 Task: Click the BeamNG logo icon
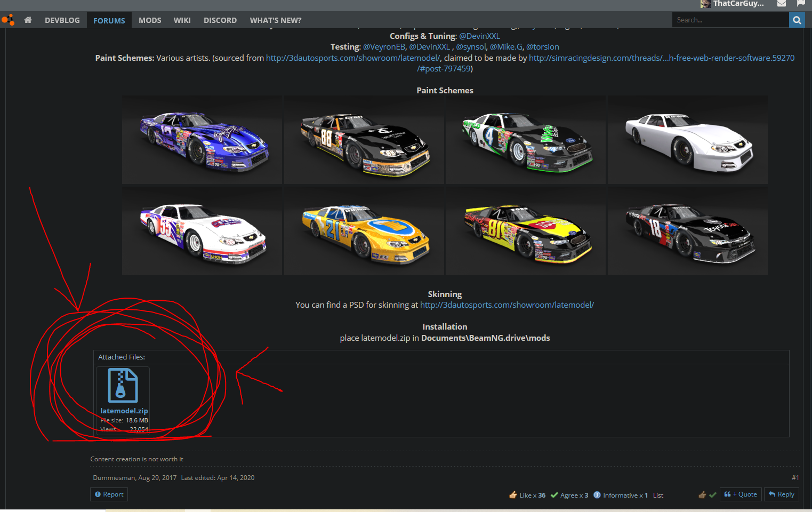click(x=8, y=20)
